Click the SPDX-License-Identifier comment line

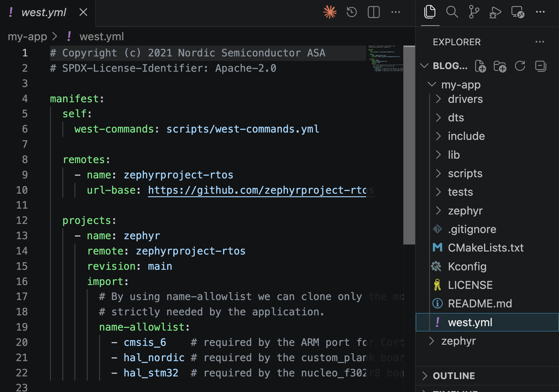[163, 68]
